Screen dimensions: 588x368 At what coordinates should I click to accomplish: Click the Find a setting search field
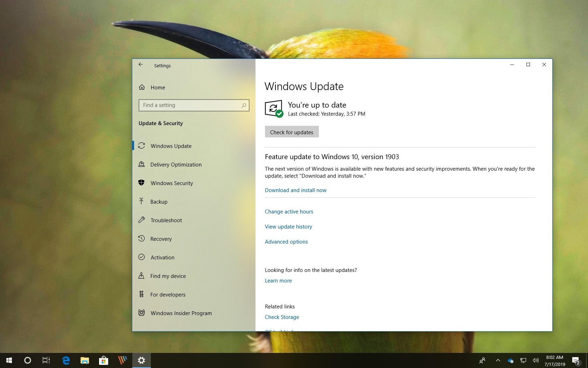pyautogui.click(x=194, y=105)
